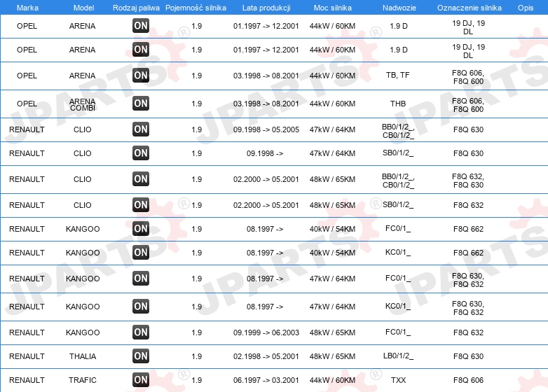Click the ON fuel icon in the TB, TF Arena row

[141, 76]
